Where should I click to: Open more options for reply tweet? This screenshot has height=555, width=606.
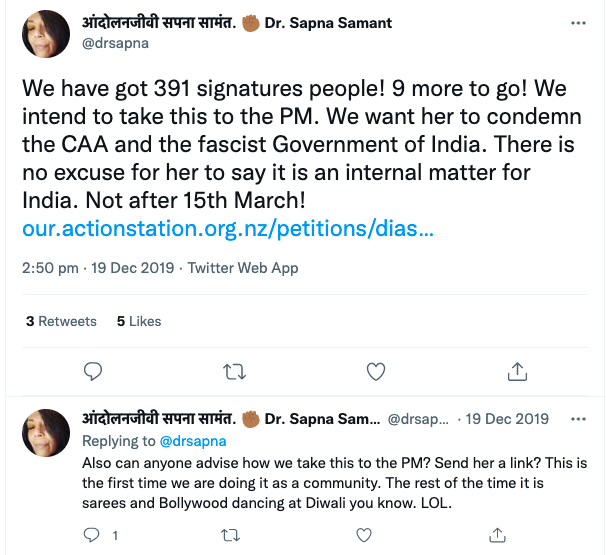(x=578, y=419)
